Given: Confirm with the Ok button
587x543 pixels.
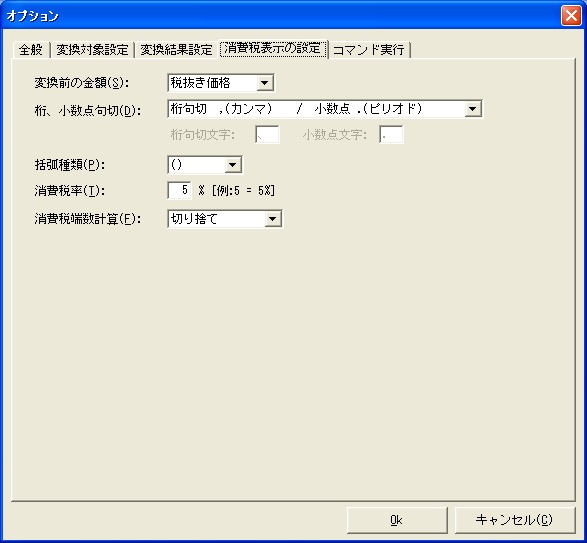Looking at the screenshot, I should point(397,520).
